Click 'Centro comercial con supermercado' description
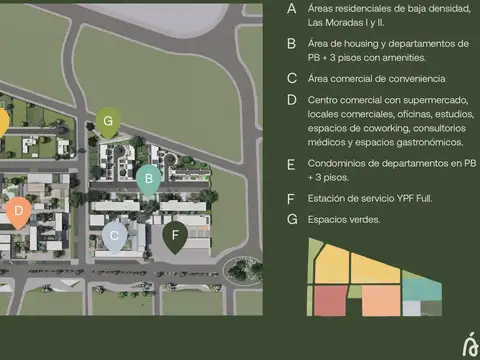The width and height of the screenshot is (480, 360). (391, 121)
